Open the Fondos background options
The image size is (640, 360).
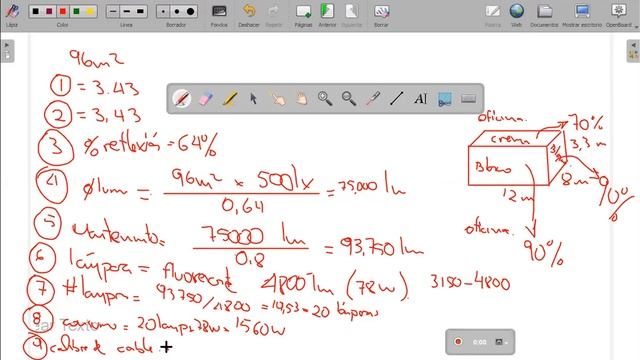tap(219, 11)
